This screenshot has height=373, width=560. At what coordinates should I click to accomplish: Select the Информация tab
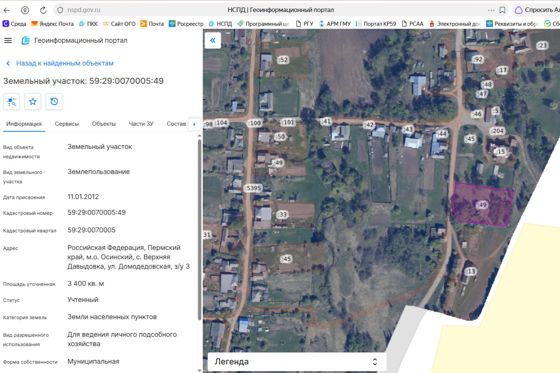point(24,124)
